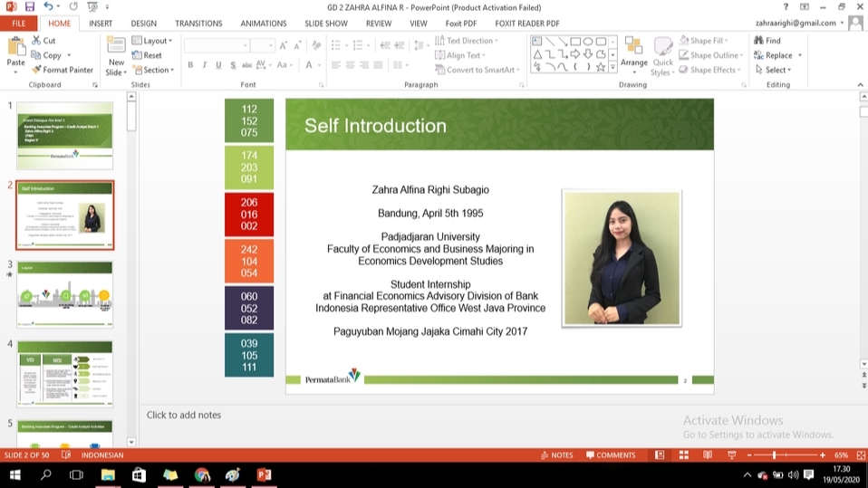Open Quick Styles gallery
868x488 pixels.
click(x=662, y=56)
